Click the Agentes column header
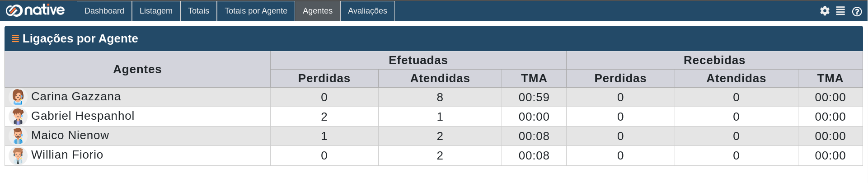Screen dimensions: 868x183 click(137, 69)
